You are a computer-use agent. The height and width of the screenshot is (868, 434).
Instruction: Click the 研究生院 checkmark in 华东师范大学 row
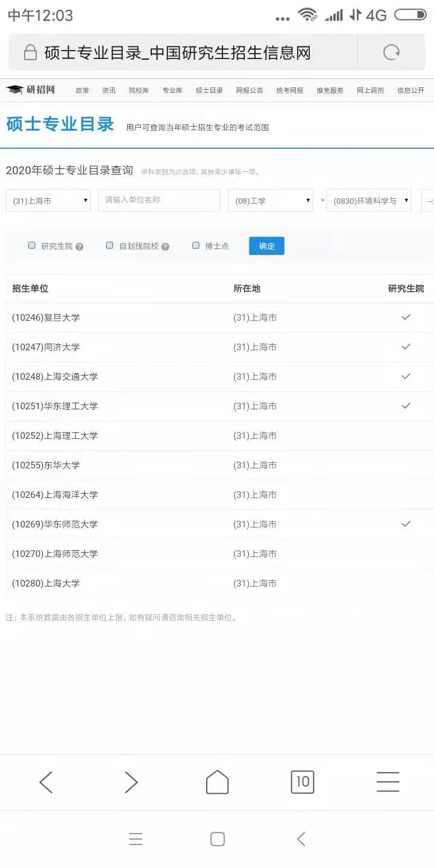406,524
